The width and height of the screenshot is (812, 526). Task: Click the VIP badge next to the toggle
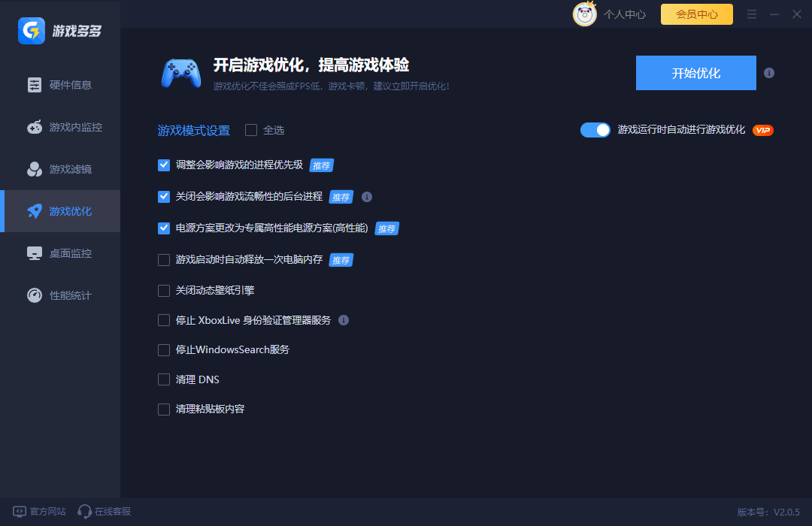click(x=763, y=130)
